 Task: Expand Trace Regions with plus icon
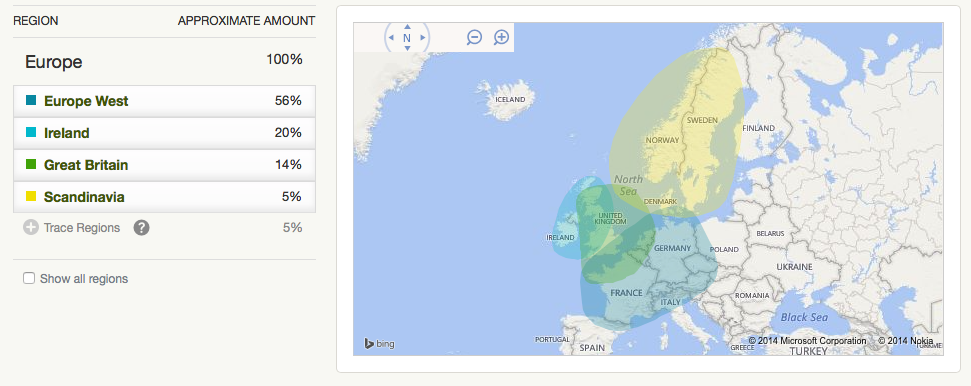tap(31, 228)
